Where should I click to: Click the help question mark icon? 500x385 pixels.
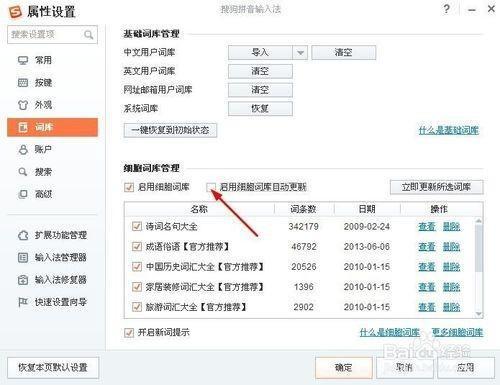(446, 9)
